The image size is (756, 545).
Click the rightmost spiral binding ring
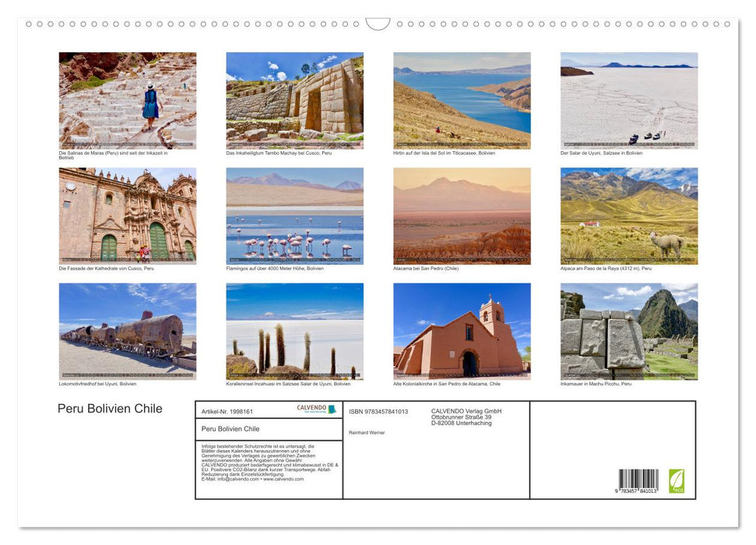pos(727,24)
